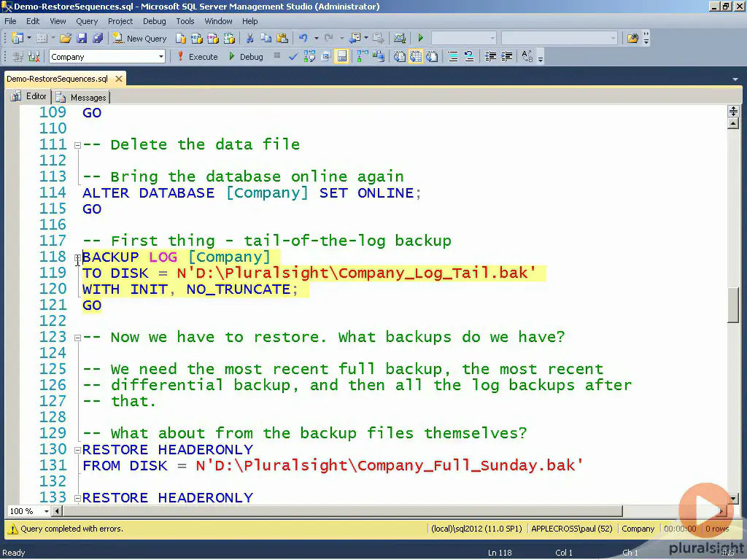Close the Demo-RestoreSequences.sql tab
Screen dimensions: 747x560
(x=119, y=79)
